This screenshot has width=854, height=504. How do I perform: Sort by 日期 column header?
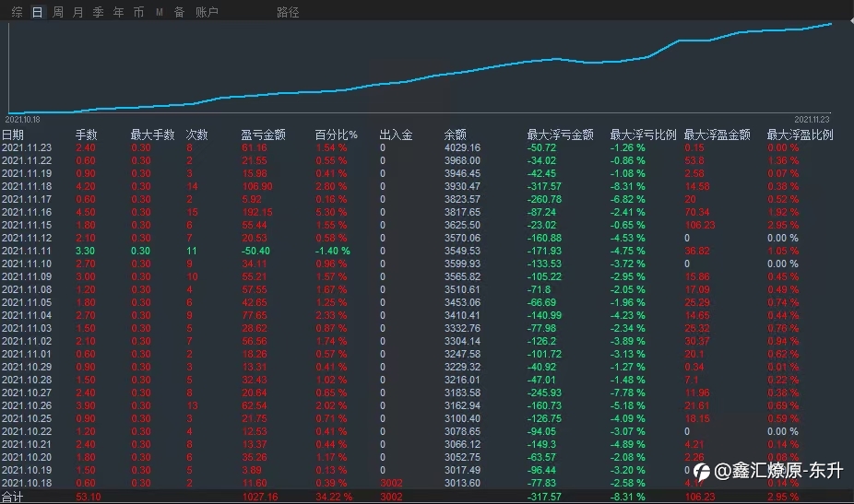click(13, 135)
